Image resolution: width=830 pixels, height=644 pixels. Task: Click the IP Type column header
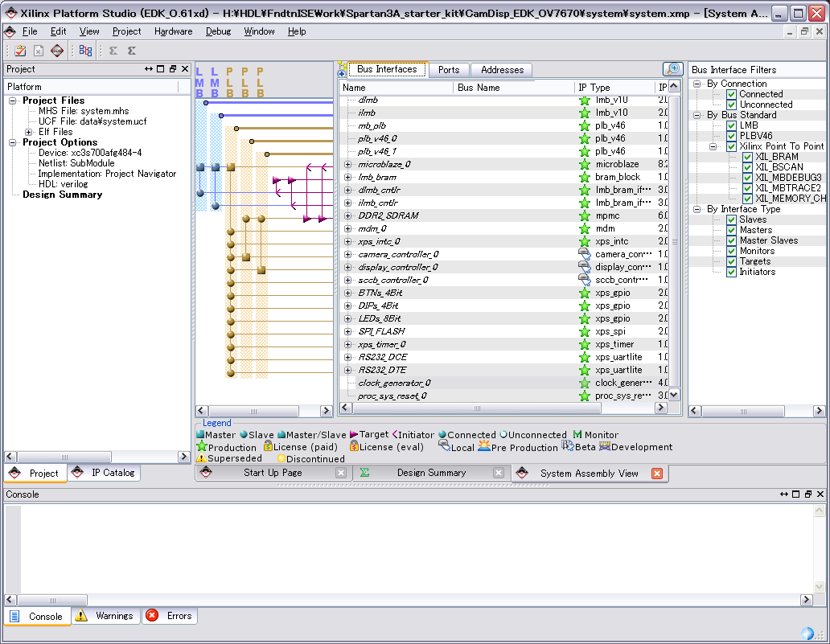point(614,88)
